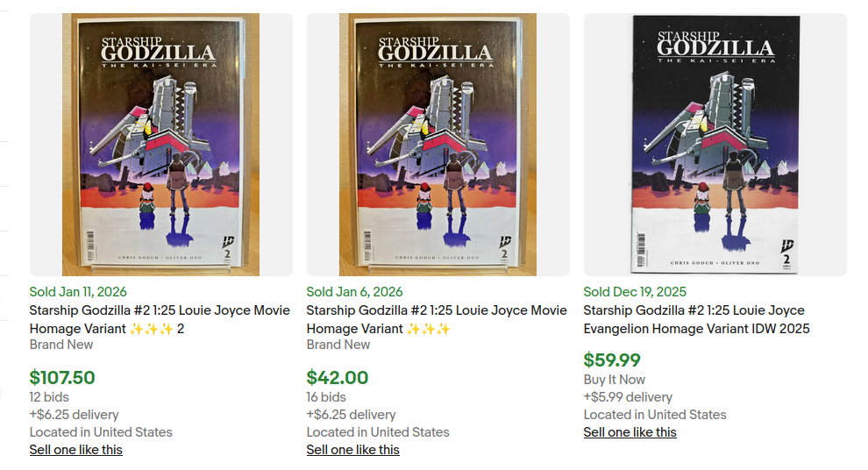The image size is (868, 470).
Task: Click the '+$5.99 delivery' text
Action: point(628,397)
